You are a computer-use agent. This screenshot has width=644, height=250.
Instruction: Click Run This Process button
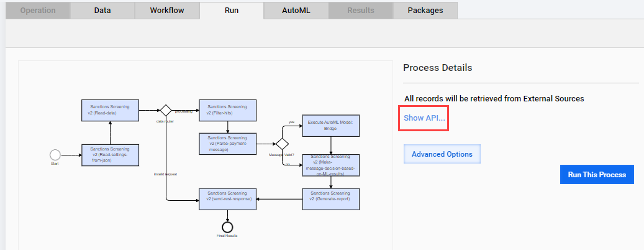[x=597, y=174]
